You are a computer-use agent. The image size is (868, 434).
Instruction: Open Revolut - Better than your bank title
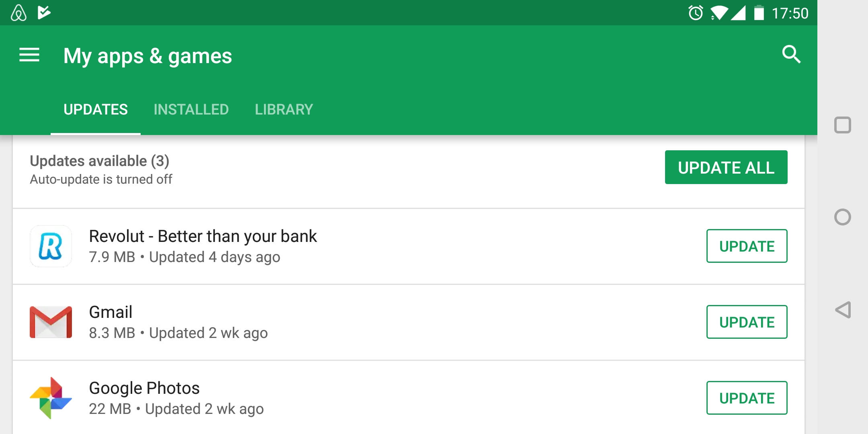click(203, 236)
